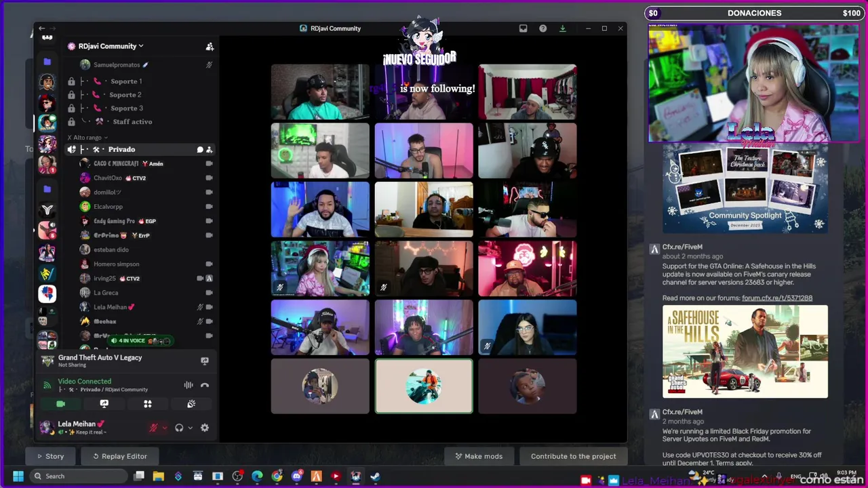Select server icon with headphones avatar

[47, 83]
